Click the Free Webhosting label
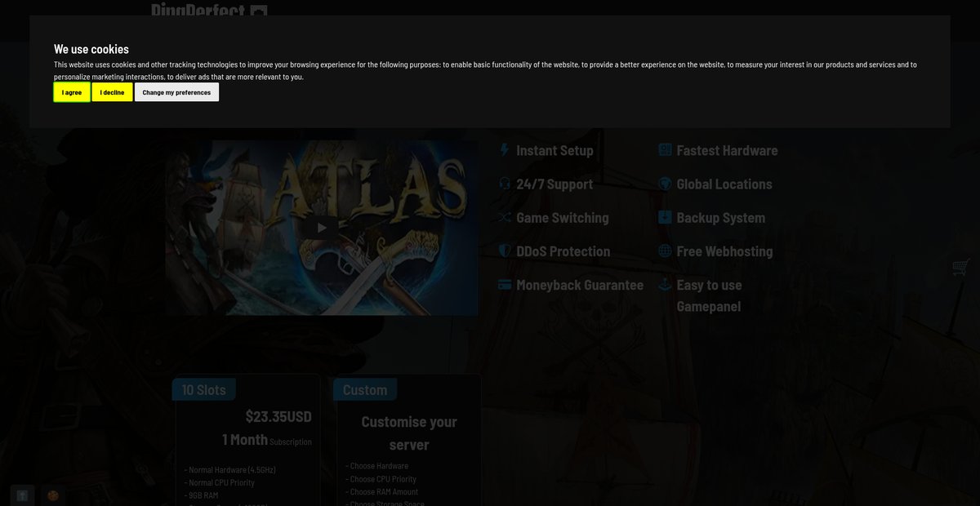The width and height of the screenshot is (980, 506). click(x=724, y=251)
